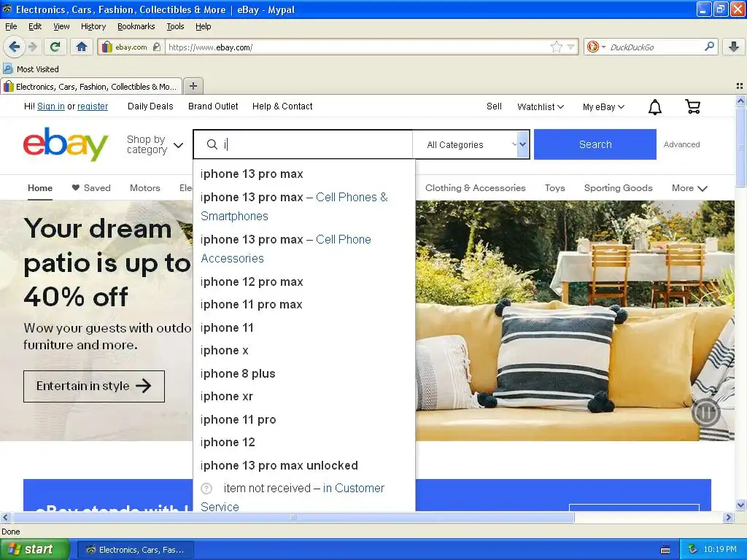Open the Advanced search link
Image resolution: width=747 pixels, height=560 pixels.
coord(682,144)
